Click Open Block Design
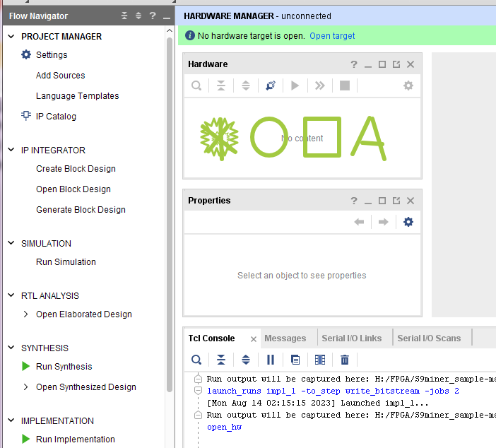 click(73, 189)
